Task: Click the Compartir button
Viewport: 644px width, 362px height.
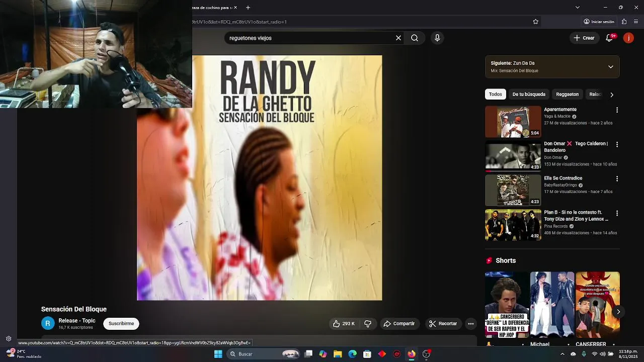Action: (x=399, y=324)
